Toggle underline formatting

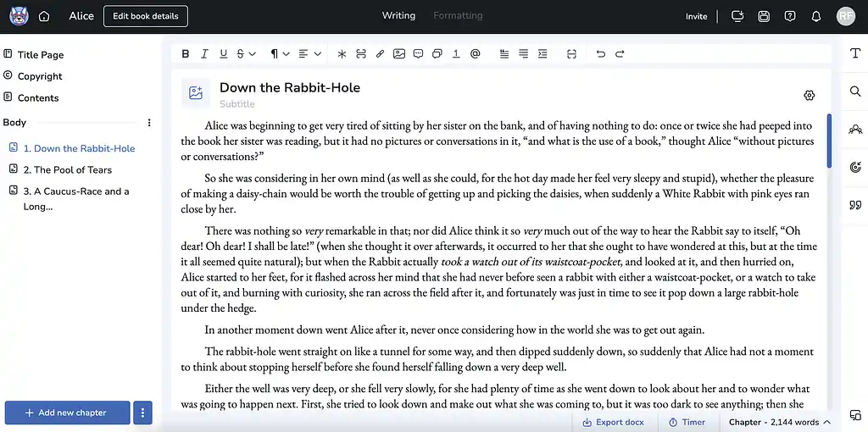click(223, 53)
